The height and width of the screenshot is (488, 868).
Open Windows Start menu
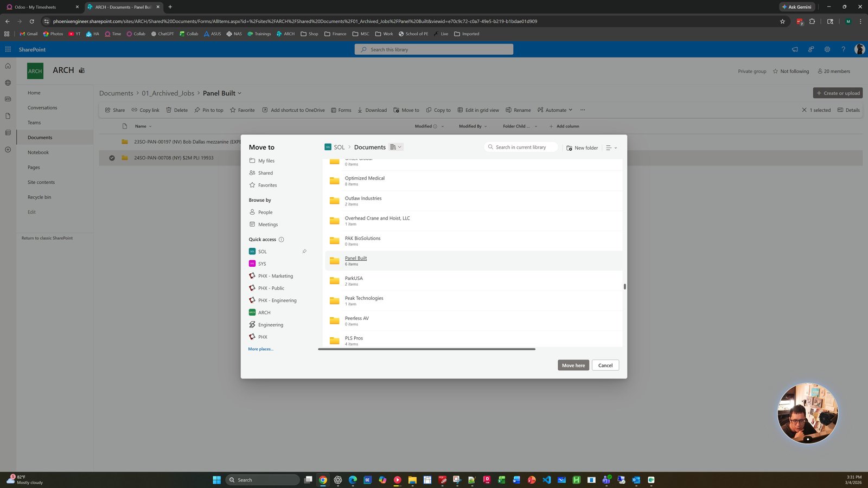217,480
